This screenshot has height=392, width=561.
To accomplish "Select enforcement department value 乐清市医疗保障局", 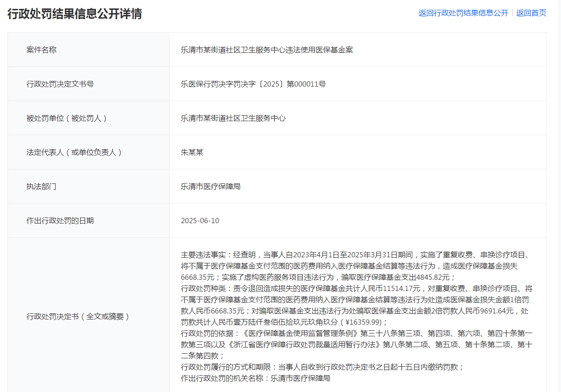I will click(x=211, y=186).
